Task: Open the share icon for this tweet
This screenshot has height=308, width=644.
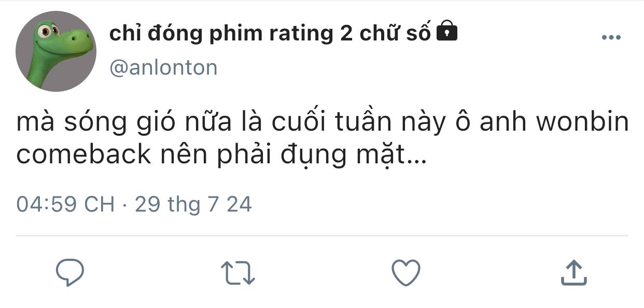Action: 574,273
